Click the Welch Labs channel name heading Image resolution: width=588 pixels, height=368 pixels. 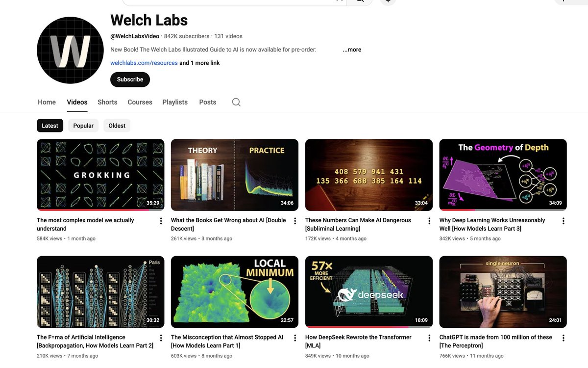(x=149, y=20)
